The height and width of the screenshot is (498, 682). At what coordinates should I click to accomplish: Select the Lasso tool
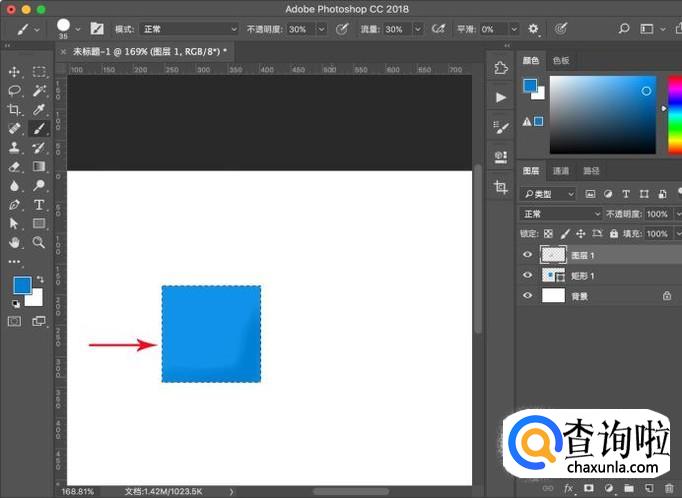pos(15,91)
